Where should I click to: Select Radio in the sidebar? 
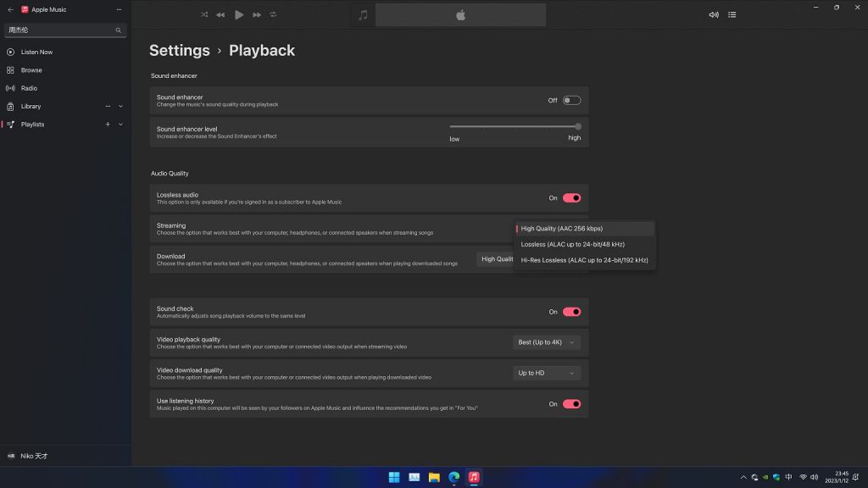[x=29, y=88]
